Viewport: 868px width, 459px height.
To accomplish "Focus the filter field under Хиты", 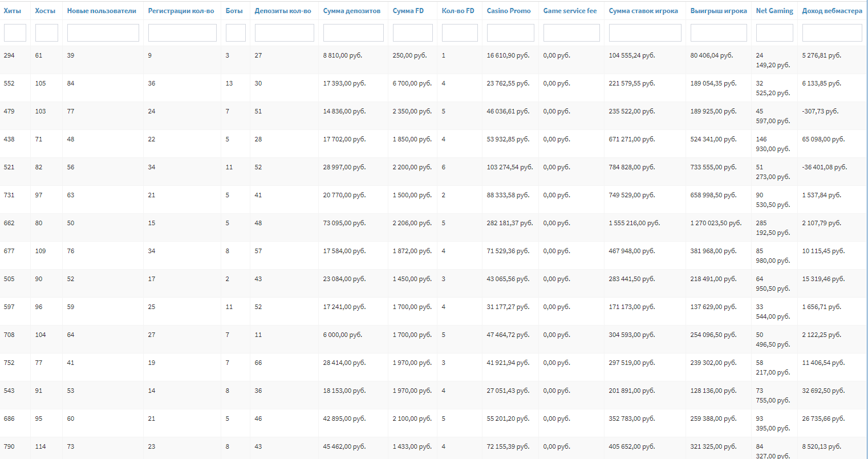I will 15,33.
